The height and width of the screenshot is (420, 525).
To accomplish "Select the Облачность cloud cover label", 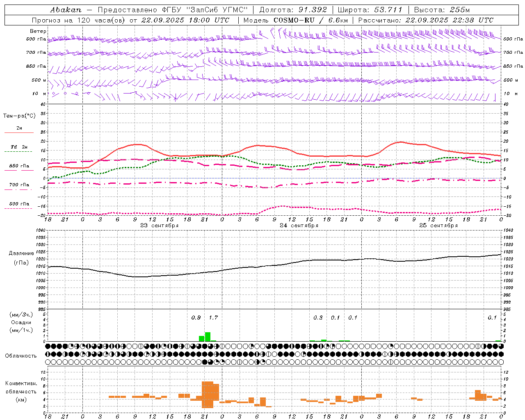I will coord(21,356).
